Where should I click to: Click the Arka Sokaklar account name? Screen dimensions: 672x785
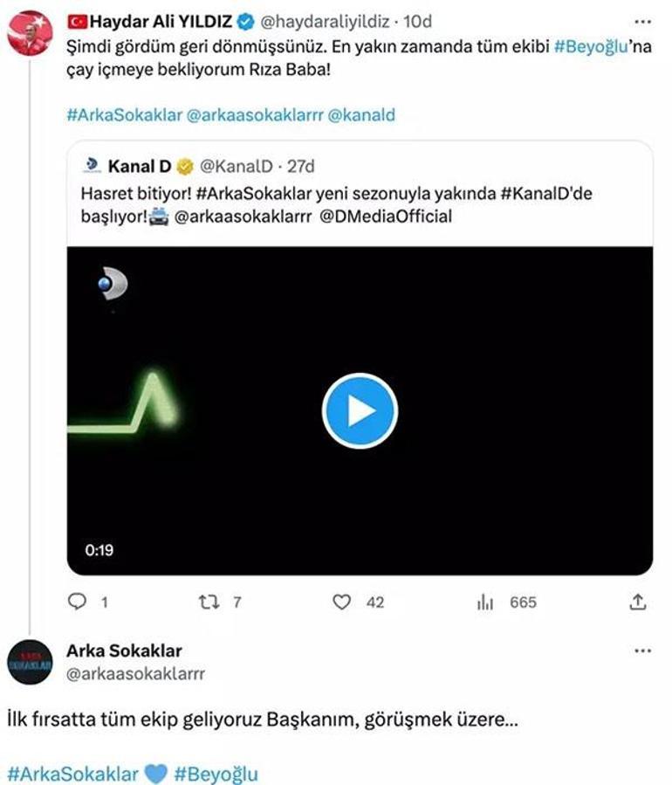tap(124, 651)
